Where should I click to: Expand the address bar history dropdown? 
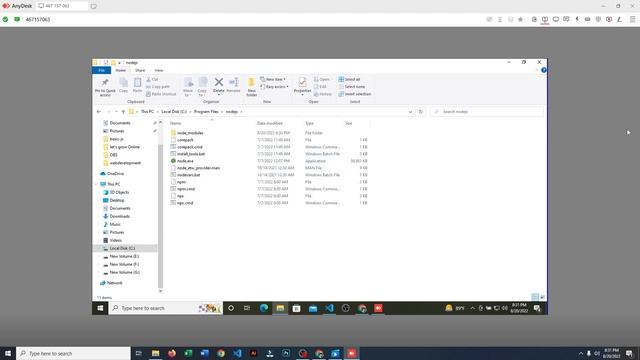tap(410, 112)
